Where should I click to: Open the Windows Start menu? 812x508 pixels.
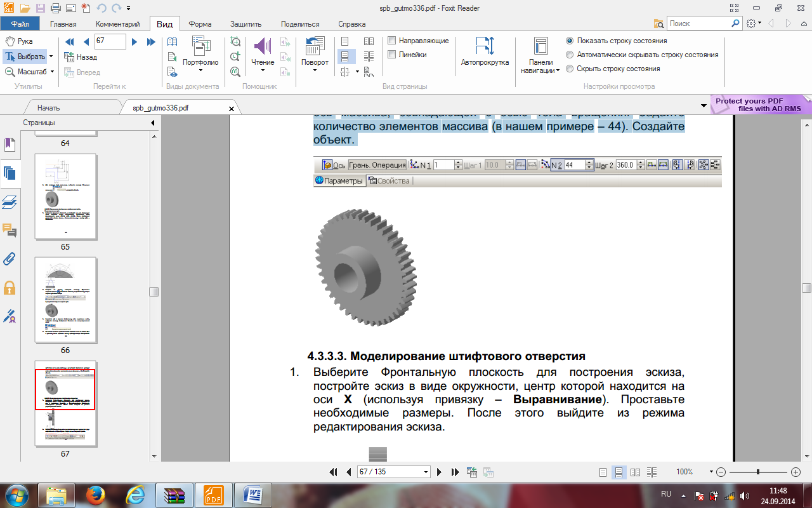pyautogui.click(x=17, y=494)
